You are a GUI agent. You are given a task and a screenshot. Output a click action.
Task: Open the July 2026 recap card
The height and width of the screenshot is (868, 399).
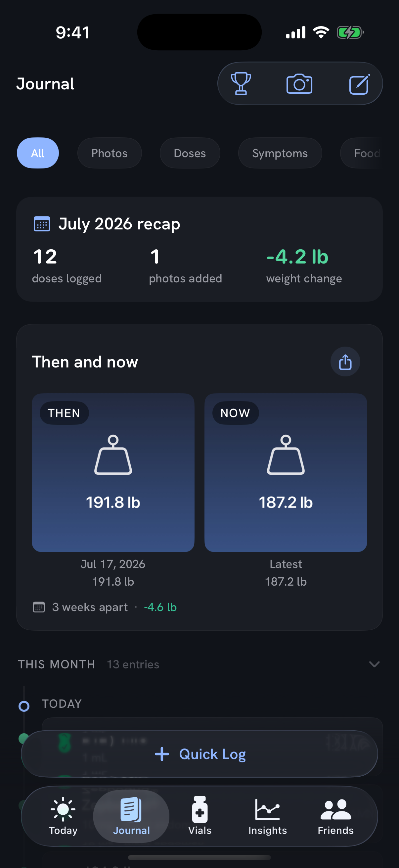tap(199, 249)
